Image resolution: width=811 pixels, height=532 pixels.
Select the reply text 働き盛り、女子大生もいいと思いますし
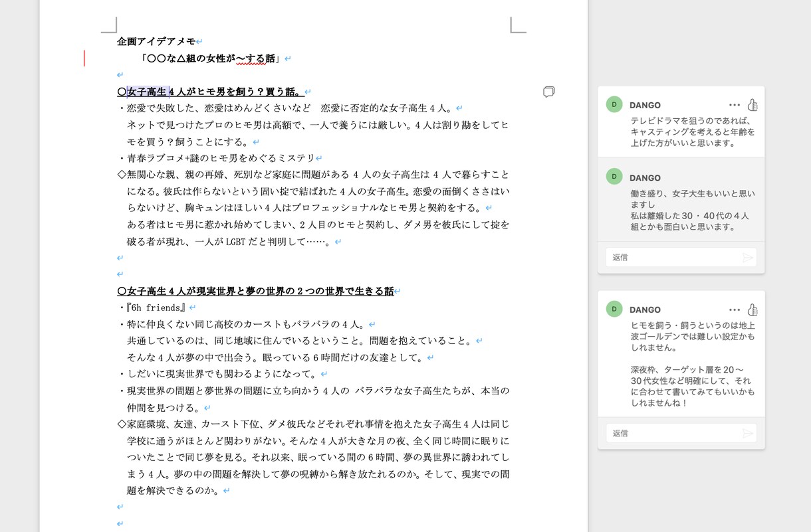tap(693, 199)
